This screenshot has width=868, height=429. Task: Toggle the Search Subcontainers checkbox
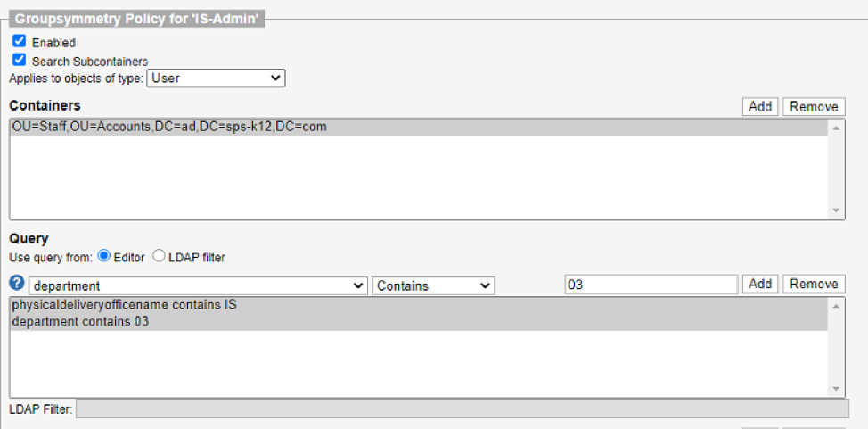pos(19,60)
